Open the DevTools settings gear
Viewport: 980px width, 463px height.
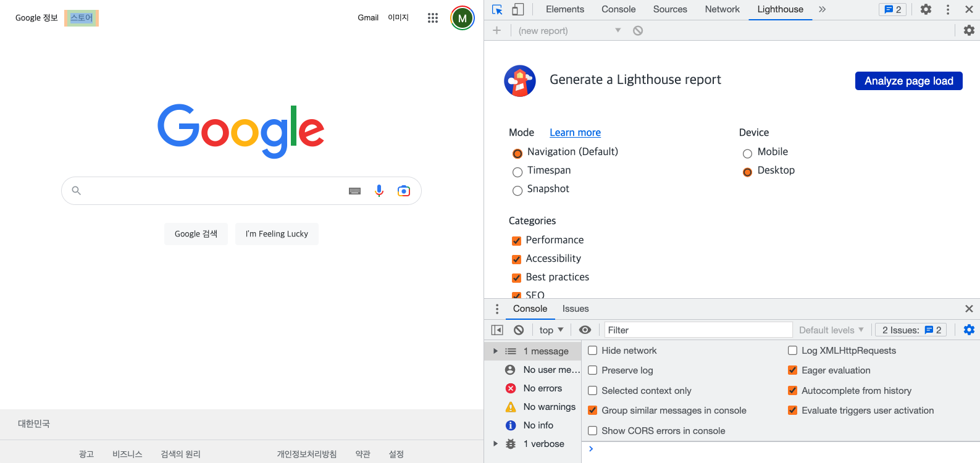click(x=926, y=9)
